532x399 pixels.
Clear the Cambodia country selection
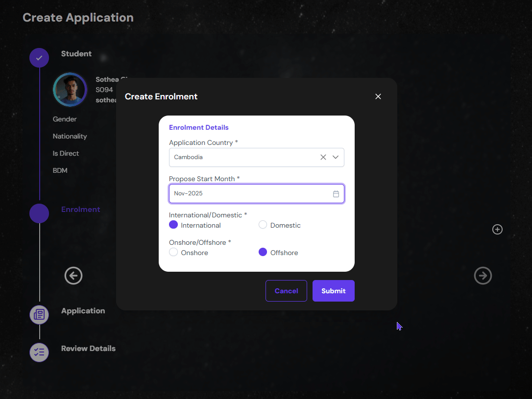(x=323, y=157)
